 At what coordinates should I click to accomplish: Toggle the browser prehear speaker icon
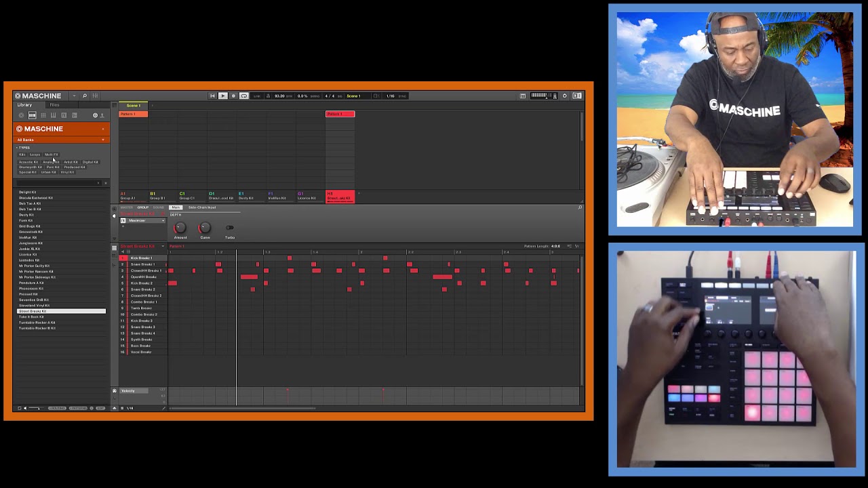point(25,408)
